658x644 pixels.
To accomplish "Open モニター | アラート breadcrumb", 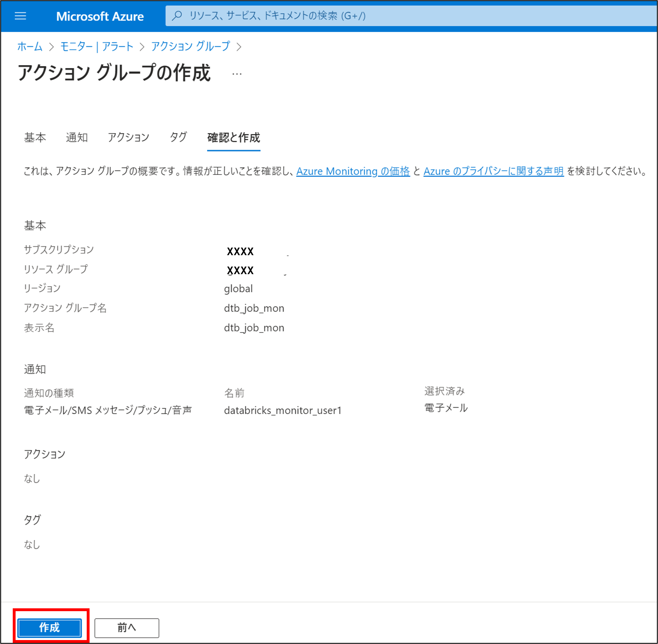I will click(x=97, y=46).
